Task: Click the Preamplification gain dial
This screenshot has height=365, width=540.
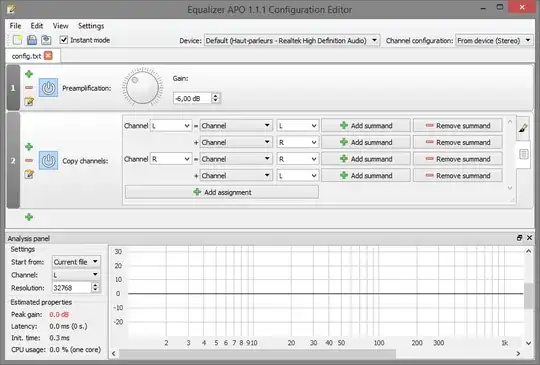Action: pyautogui.click(x=142, y=87)
